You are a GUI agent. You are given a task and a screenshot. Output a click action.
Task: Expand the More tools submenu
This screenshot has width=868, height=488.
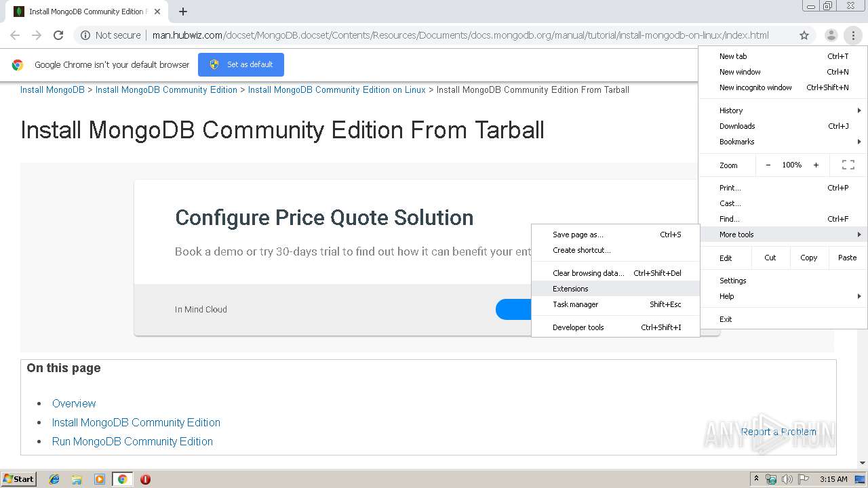(x=783, y=235)
